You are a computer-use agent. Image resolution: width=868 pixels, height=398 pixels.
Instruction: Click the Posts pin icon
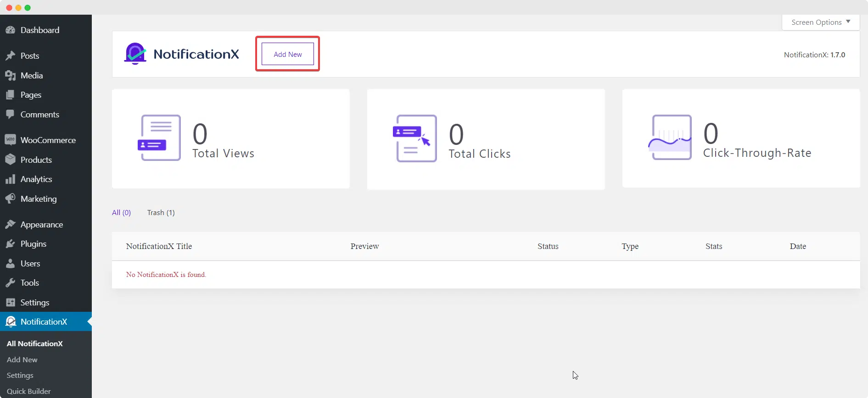pyautogui.click(x=10, y=56)
